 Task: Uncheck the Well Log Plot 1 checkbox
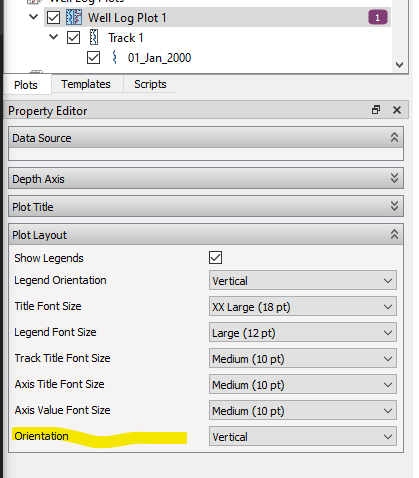tap(53, 17)
